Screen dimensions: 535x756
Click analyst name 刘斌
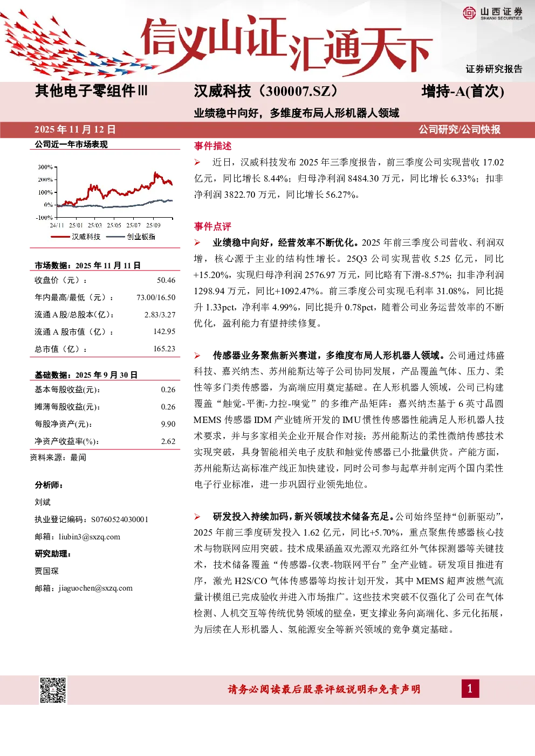43,502
